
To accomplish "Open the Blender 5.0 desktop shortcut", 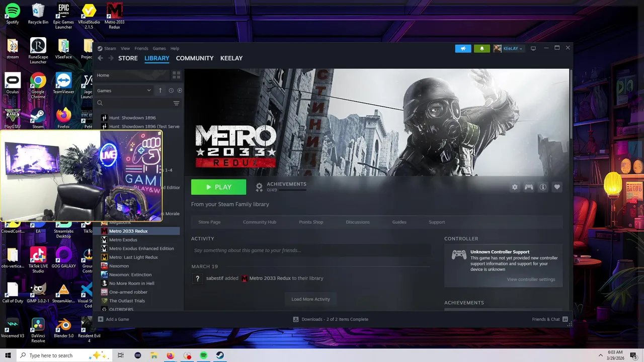I will coord(63,327).
